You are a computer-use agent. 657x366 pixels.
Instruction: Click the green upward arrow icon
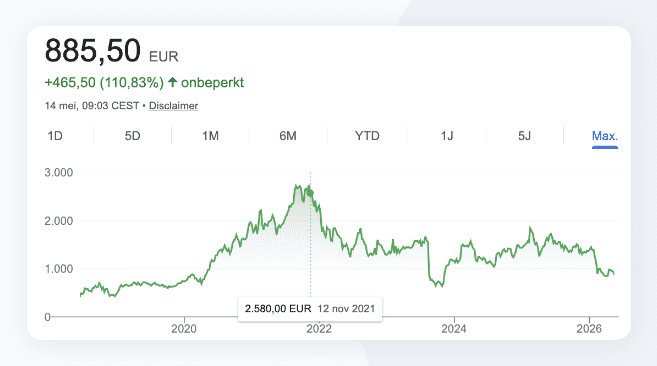tap(172, 82)
